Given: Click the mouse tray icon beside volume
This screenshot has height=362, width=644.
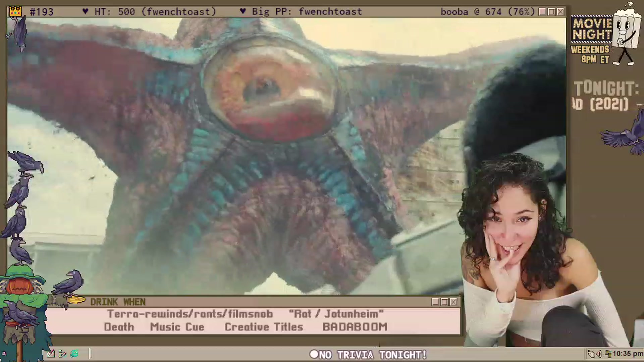Looking at the screenshot, I should (591, 354).
